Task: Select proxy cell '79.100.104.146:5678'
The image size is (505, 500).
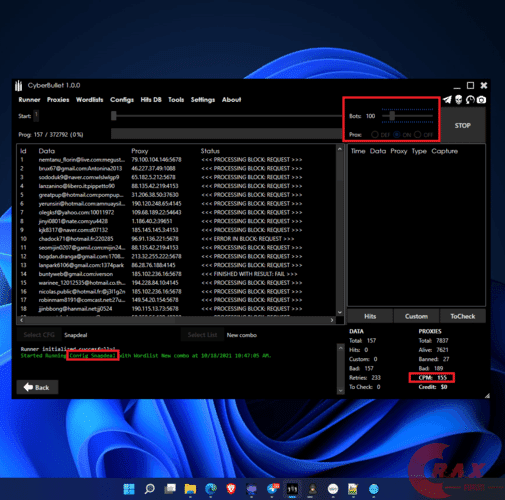Action: click(156, 160)
